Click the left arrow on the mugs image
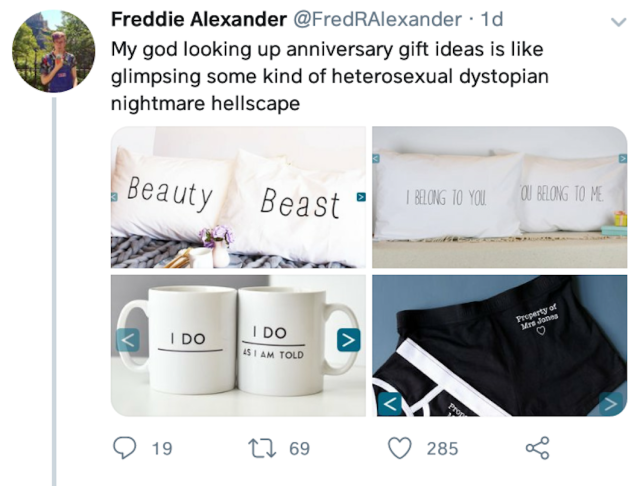Viewport: 640px width, 486px height. point(128,340)
